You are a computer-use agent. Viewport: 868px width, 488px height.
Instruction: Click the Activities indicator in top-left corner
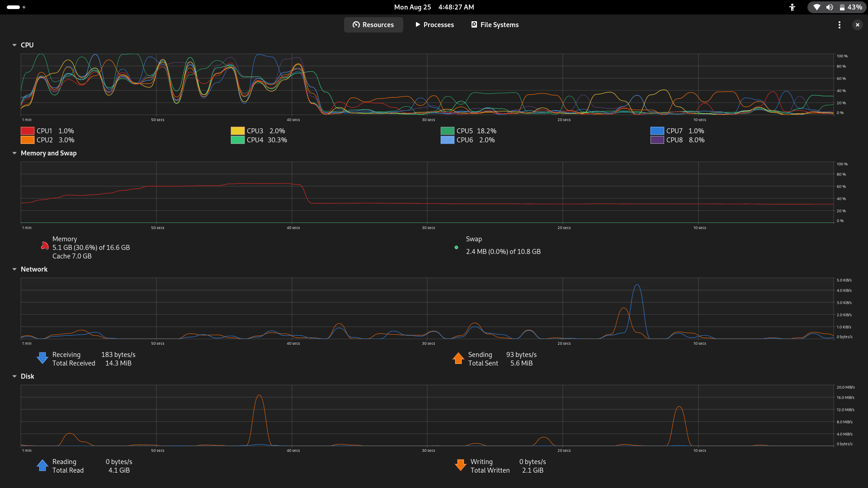click(x=16, y=7)
